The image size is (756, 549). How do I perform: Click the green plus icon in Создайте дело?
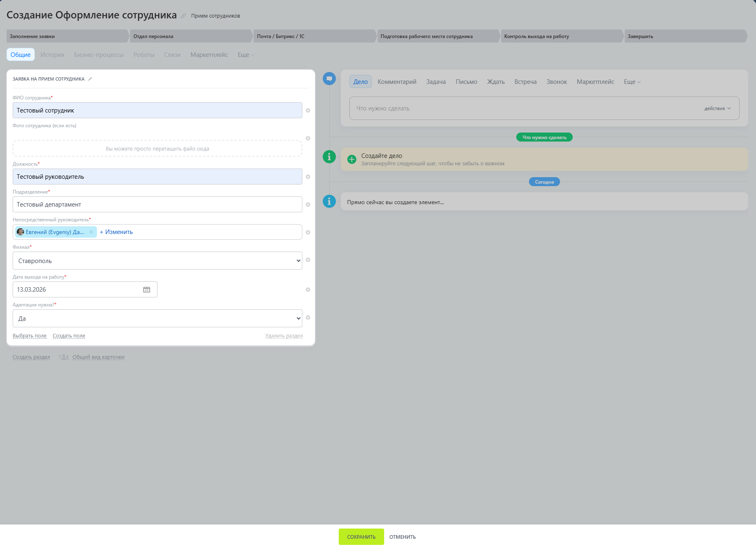pos(352,160)
